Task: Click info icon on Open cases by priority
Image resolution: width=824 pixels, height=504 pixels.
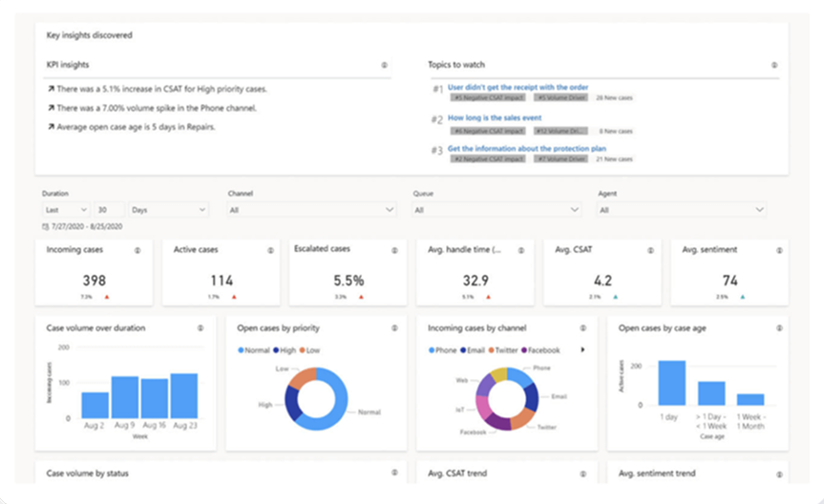Action: 392,327
